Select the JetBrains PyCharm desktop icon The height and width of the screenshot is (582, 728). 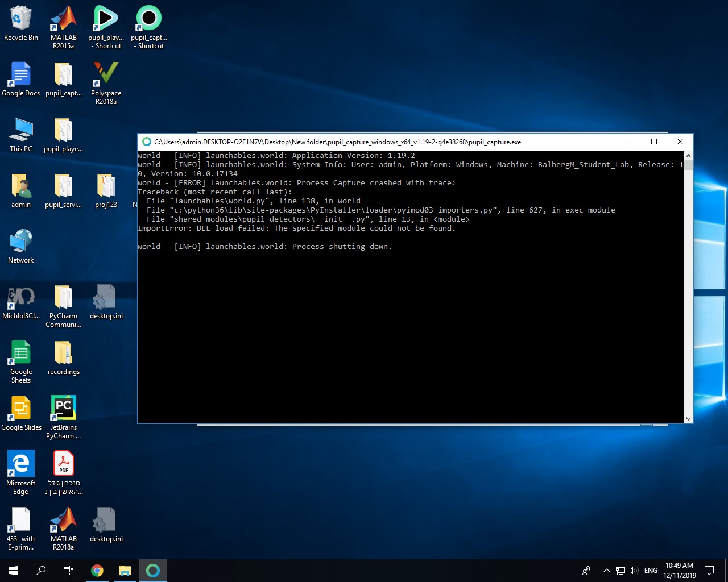coord(64,417)
